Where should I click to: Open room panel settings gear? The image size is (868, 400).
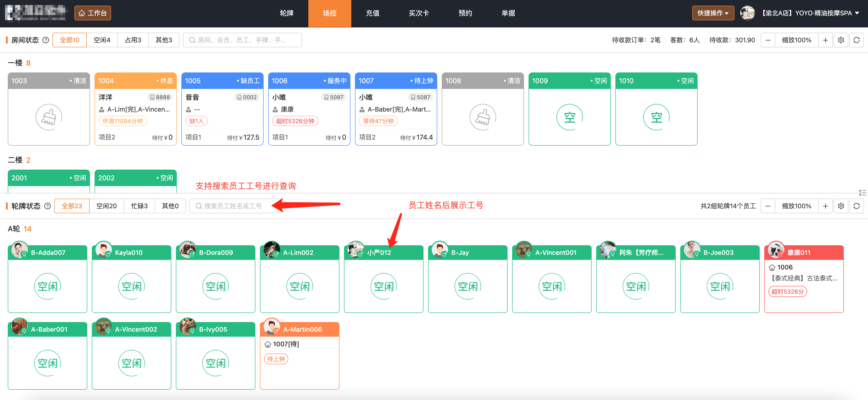(841, 40)
